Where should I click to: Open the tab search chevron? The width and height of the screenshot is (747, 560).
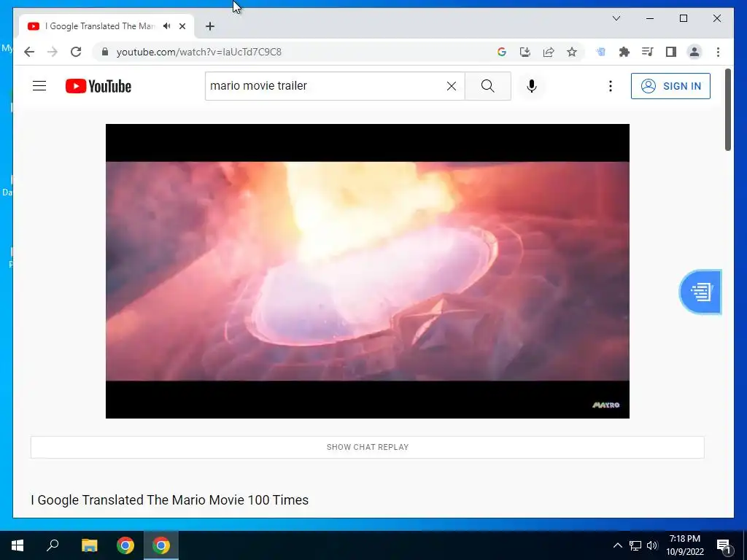(616, 18)
